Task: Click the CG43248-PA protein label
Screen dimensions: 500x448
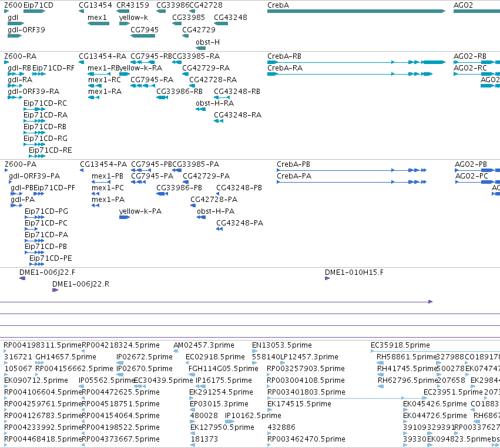Action: 240,223
